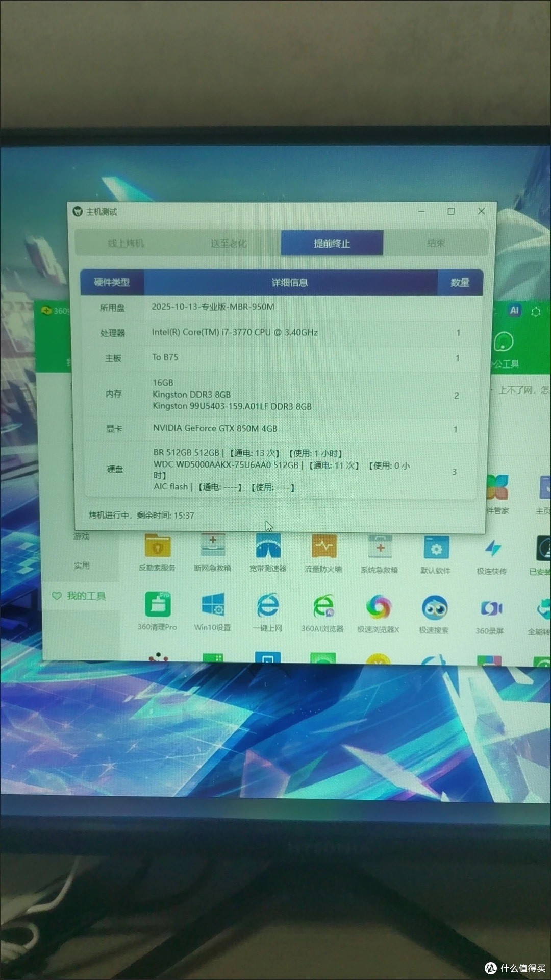Click the 硬盘 row label
Screen dimensions: 551x980
[x=115, y=469]
